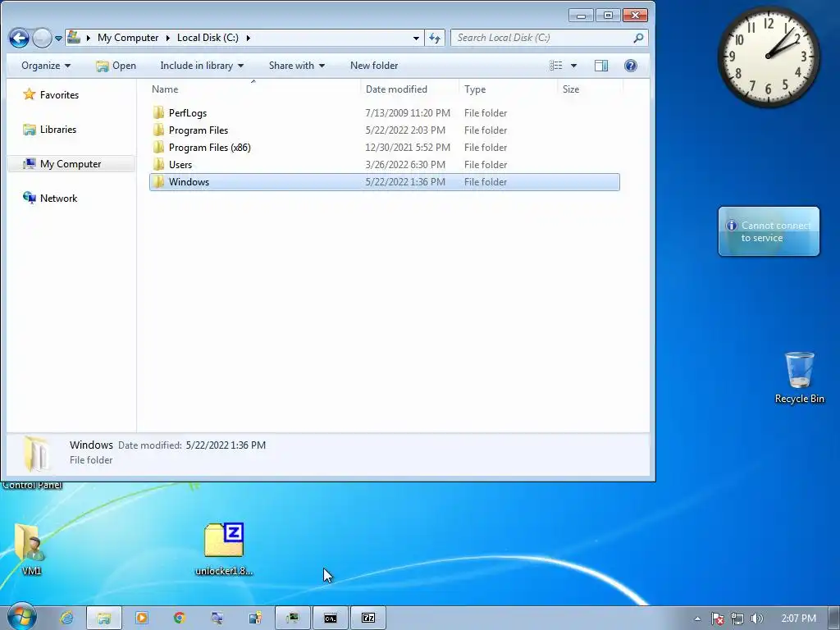Viewport: 840px width, 630px height.
Task: Go back using the Back arrow button
Action: (19, 38)
